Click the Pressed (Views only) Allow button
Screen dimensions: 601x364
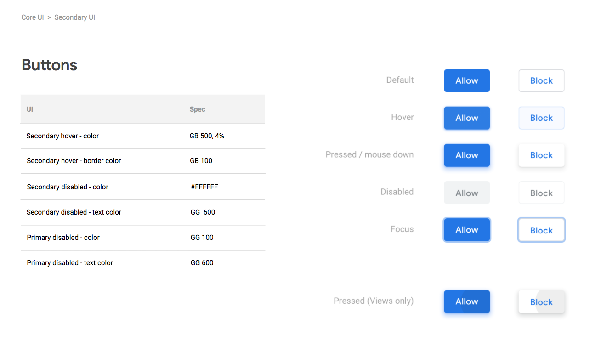(467, 302)
